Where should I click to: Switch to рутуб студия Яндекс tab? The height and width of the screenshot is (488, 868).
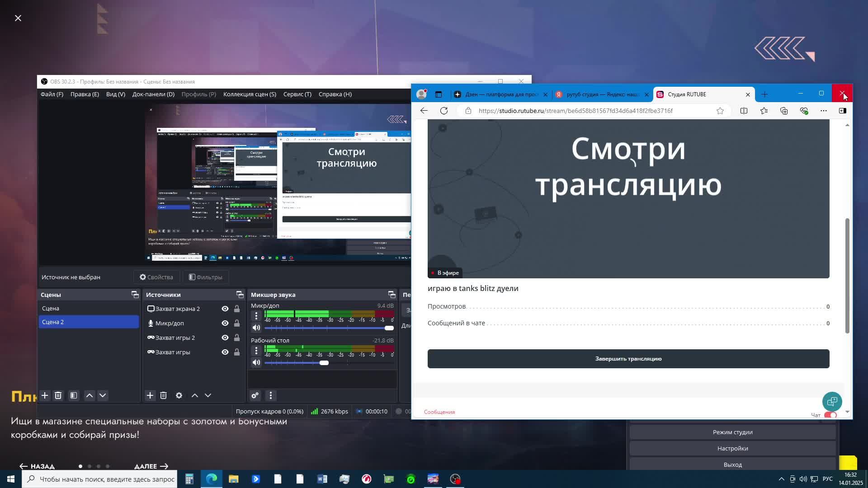[x=602, y=94]
